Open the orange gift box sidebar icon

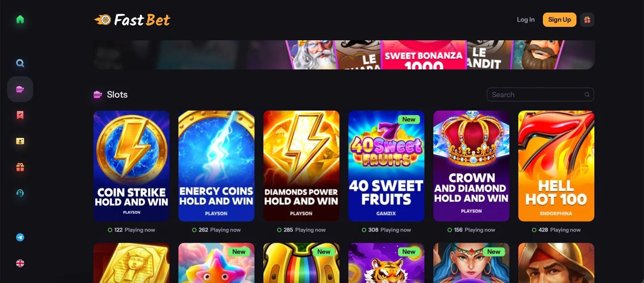[x=20, y=167]
